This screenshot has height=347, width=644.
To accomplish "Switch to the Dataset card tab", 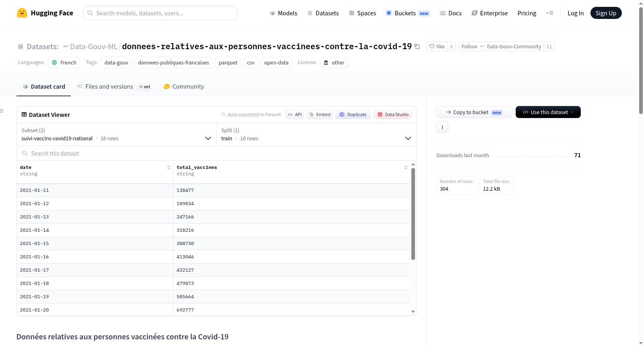I will pos(43,87).
